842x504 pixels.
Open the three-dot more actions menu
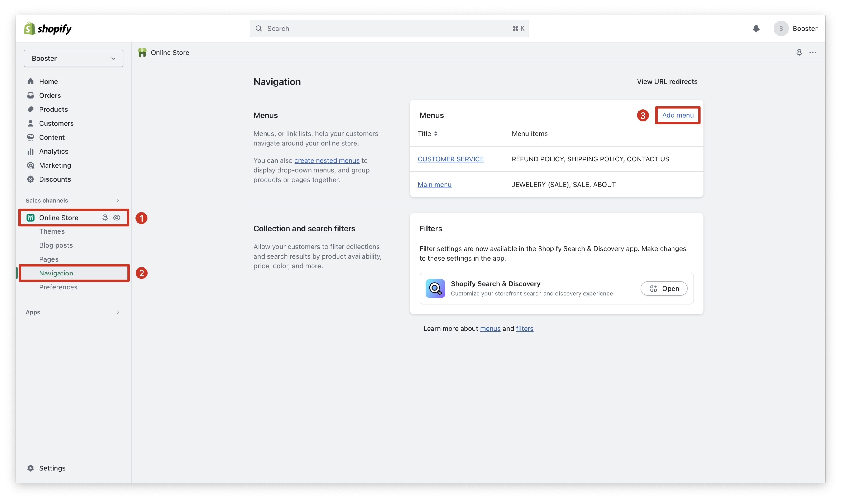[813, 52]
